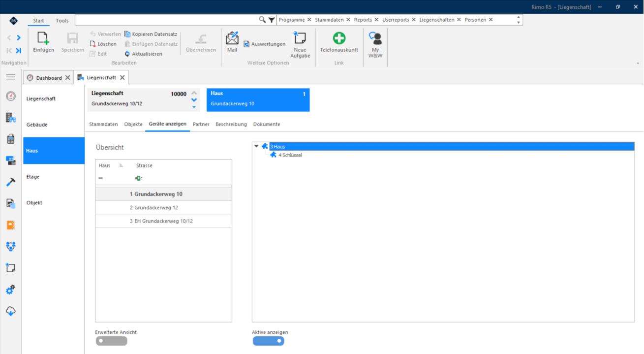The height and width of the screenshot is (354, 644).
Task: Collapse the 3 Haus tree node
Action: click(x=256, y=146)
